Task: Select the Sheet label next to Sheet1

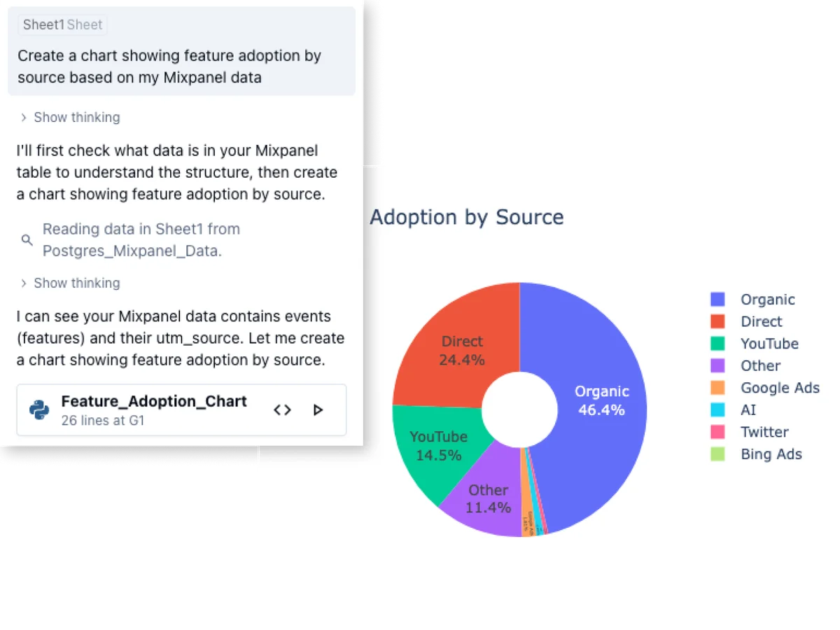Action: tap(84, 24)
